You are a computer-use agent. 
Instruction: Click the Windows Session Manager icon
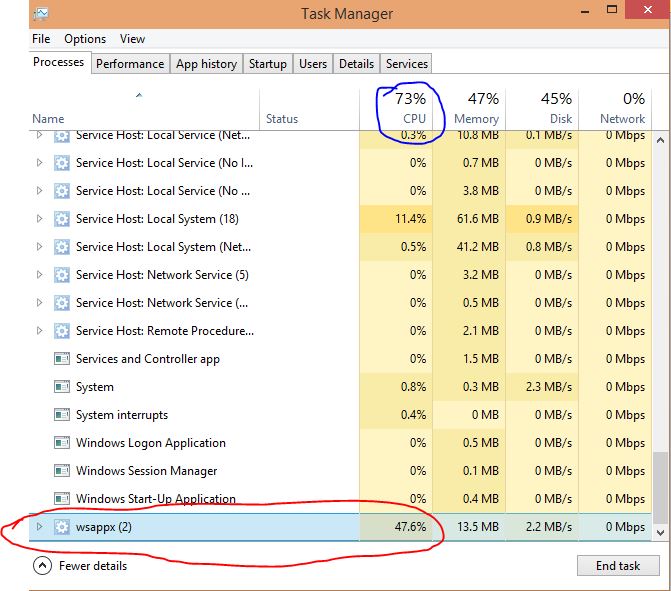pos(62,471)
